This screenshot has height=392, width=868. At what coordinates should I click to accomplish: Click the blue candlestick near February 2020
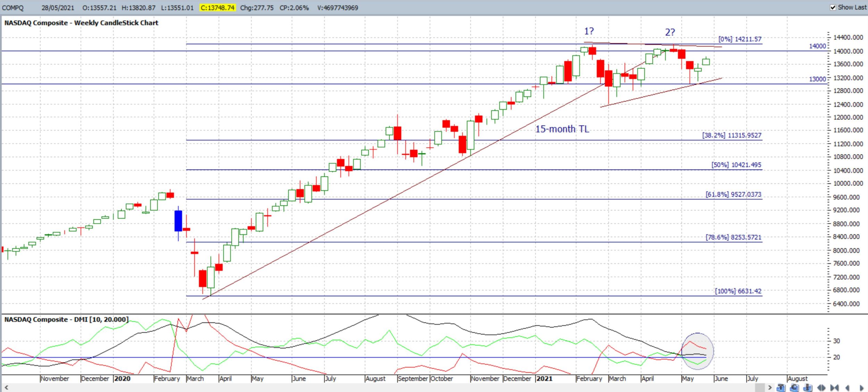pos(178,221)
